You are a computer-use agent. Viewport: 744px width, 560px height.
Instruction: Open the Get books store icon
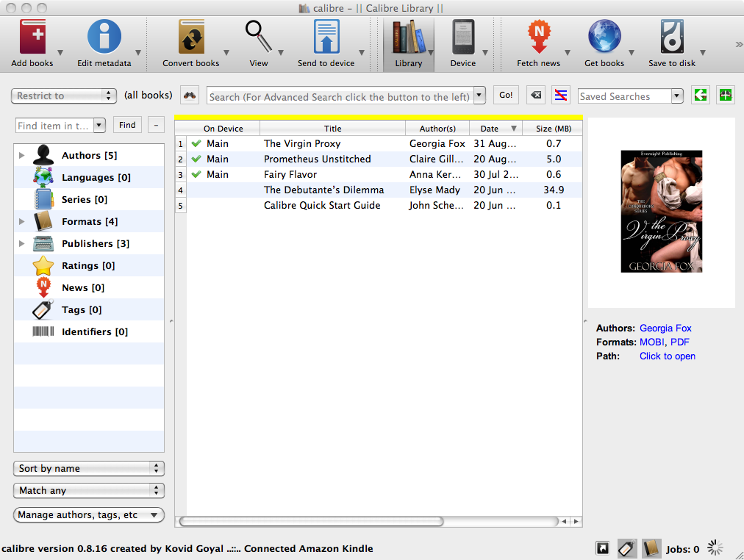click(604, 37)
